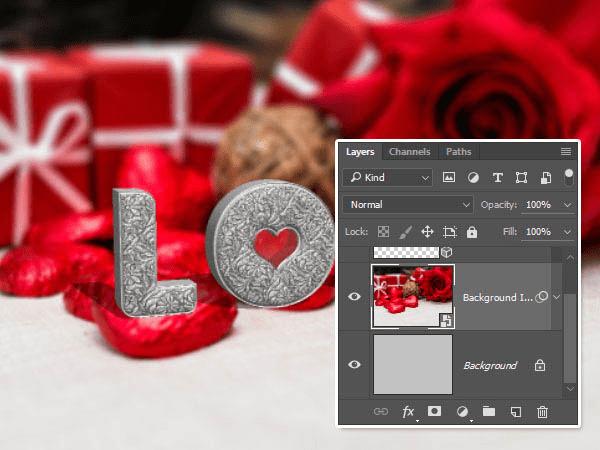Click the link layers icon
This screenshot has width=600, height=450.
click(x=380, y=412)
